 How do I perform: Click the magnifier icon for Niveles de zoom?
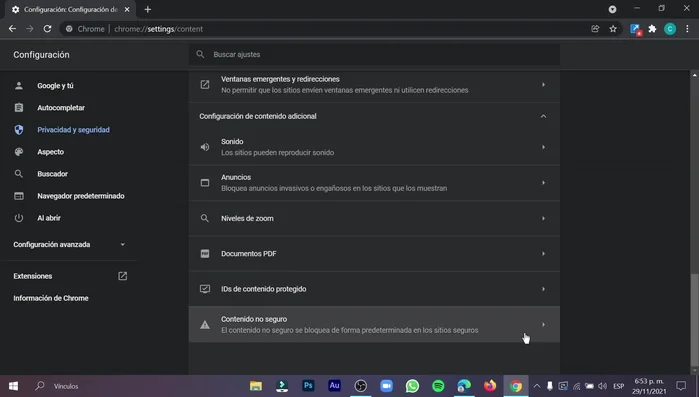(205, 218)
